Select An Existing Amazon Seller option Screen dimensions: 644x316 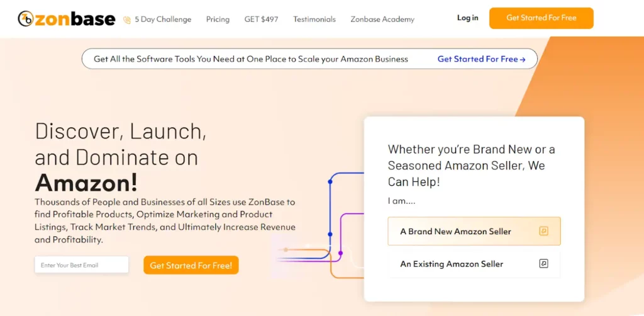[474, 264]
